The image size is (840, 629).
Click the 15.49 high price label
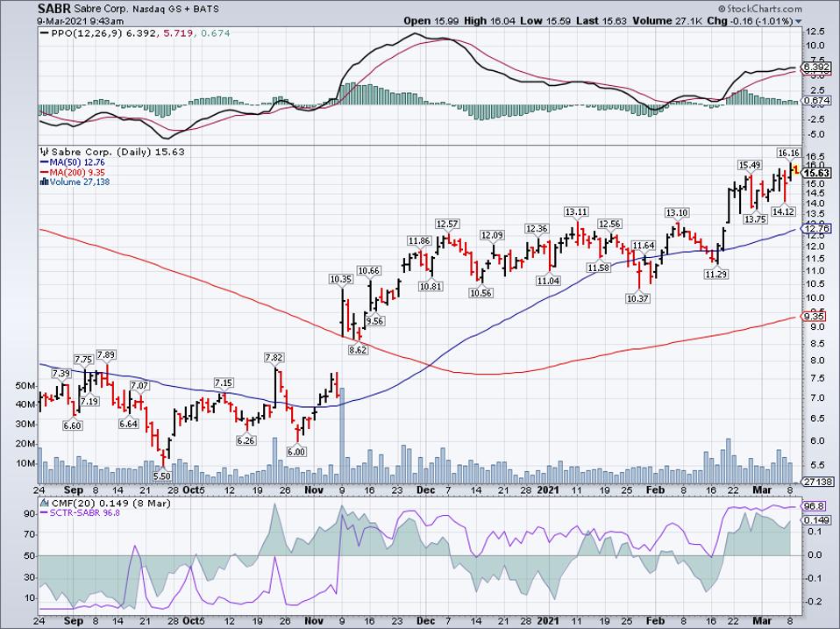pos(750,165)
